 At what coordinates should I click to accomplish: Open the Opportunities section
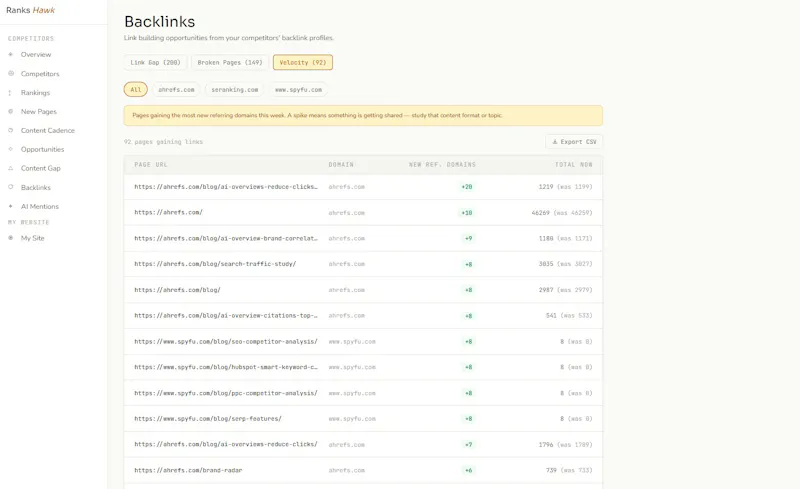[x=42, y=150]
